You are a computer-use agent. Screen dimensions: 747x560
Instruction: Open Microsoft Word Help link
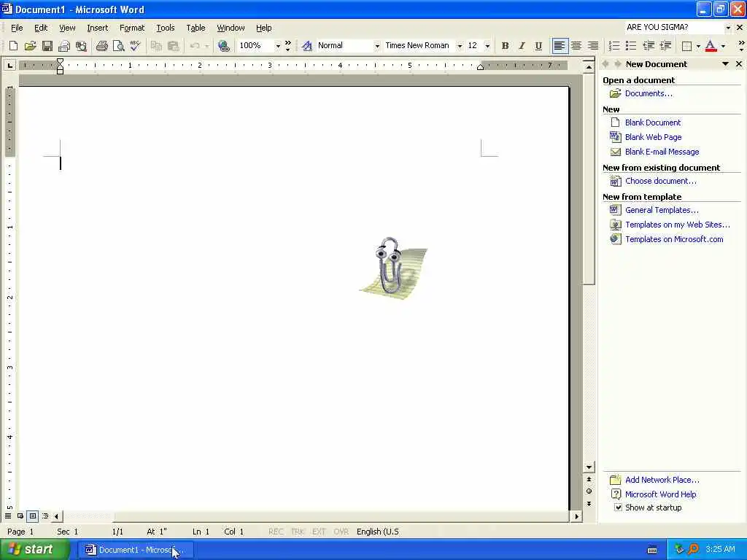pyautogui.click(x=661, y=494)
